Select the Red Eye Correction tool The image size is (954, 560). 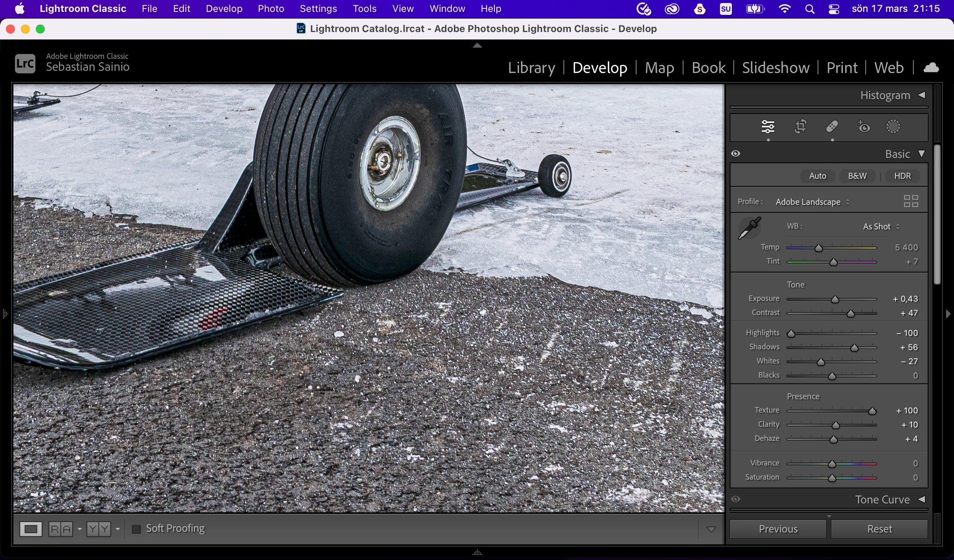point(864,127)
